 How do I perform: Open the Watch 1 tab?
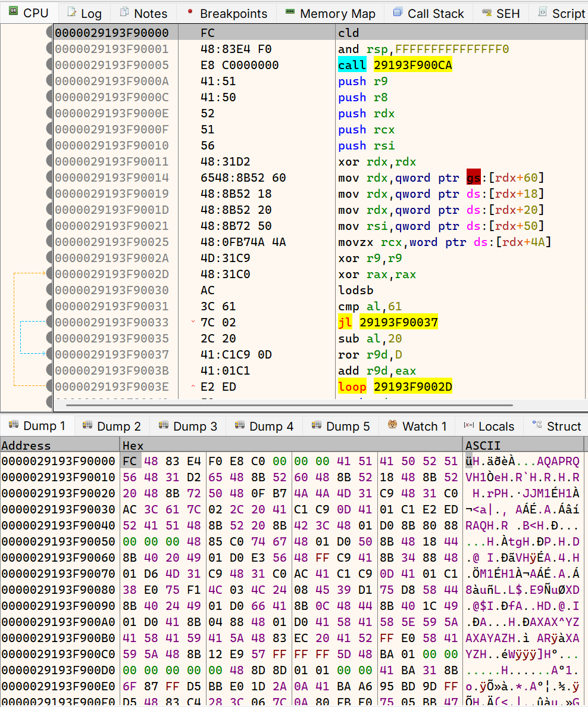(418, 426)
